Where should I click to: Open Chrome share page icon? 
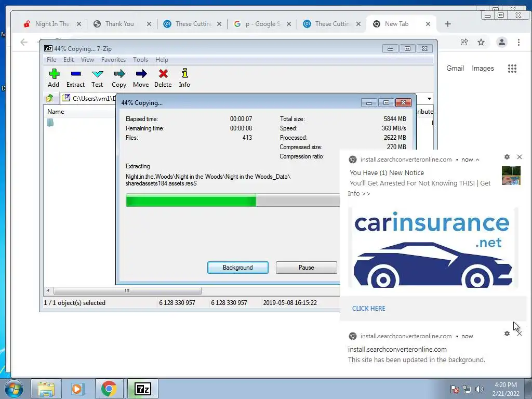click(x=464, y=42)
